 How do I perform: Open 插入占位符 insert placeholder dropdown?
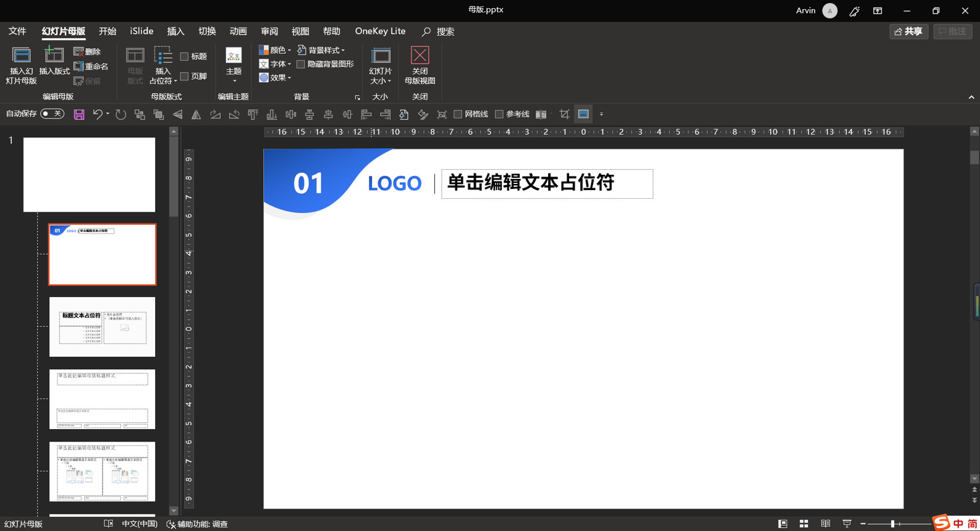click(x=163, y=65)
